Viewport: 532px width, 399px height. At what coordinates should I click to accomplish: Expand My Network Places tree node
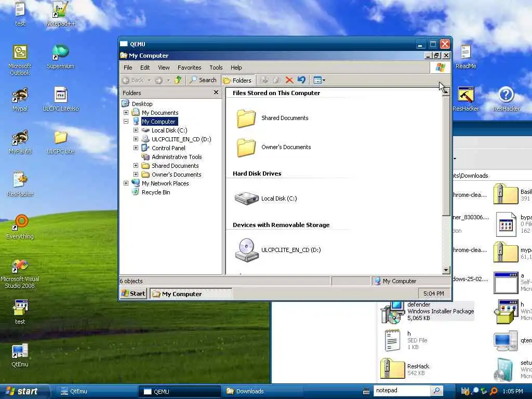point(126,183)
